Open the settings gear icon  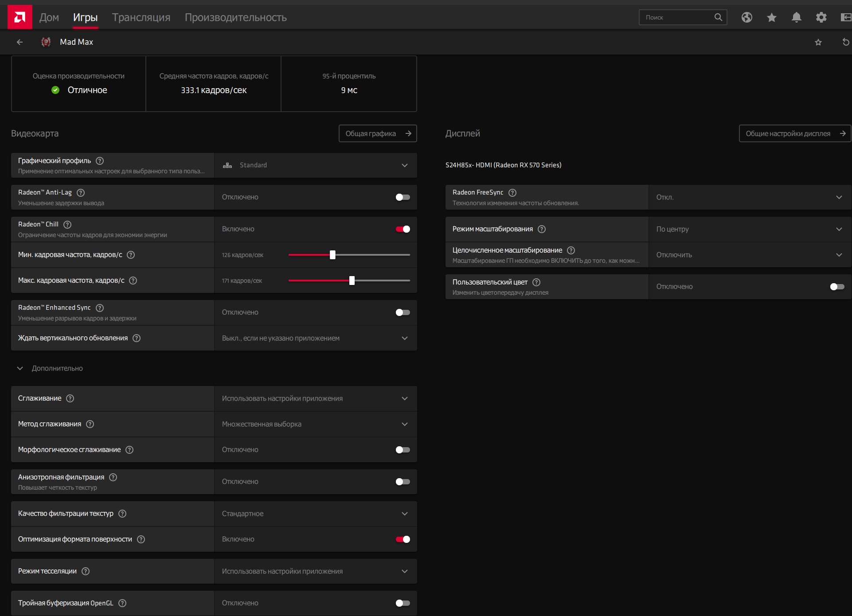(x=821, y=17)
